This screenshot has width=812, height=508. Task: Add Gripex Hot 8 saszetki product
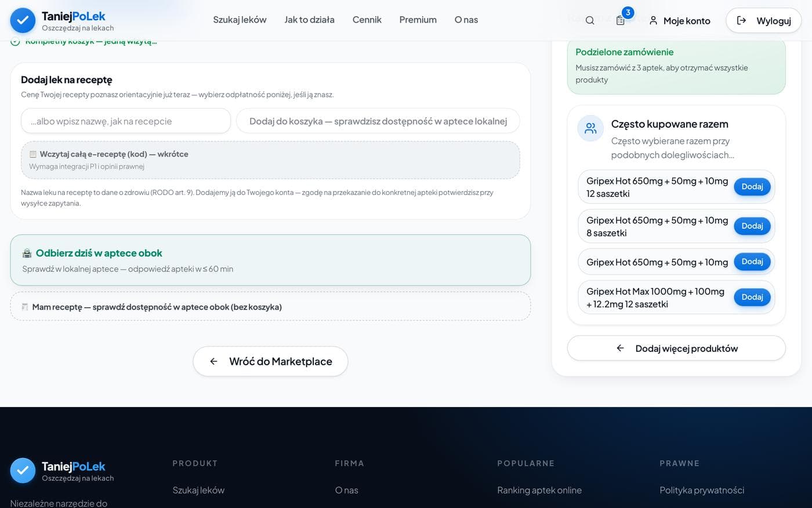pos(752,226)
